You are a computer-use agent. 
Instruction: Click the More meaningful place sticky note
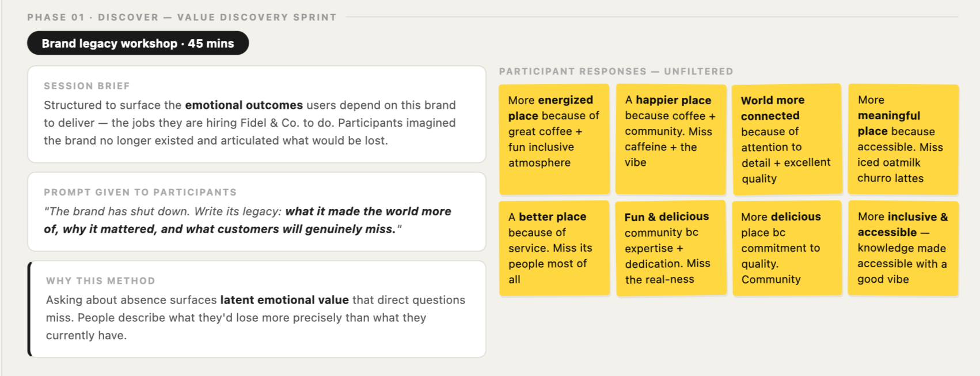[903, 139]
